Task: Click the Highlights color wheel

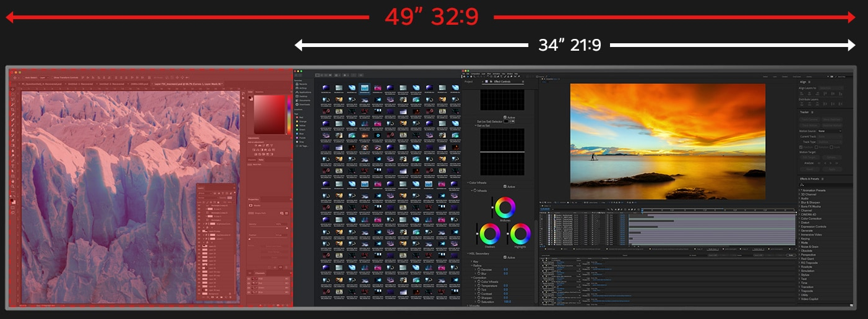Action: click(x=520, y=234)
